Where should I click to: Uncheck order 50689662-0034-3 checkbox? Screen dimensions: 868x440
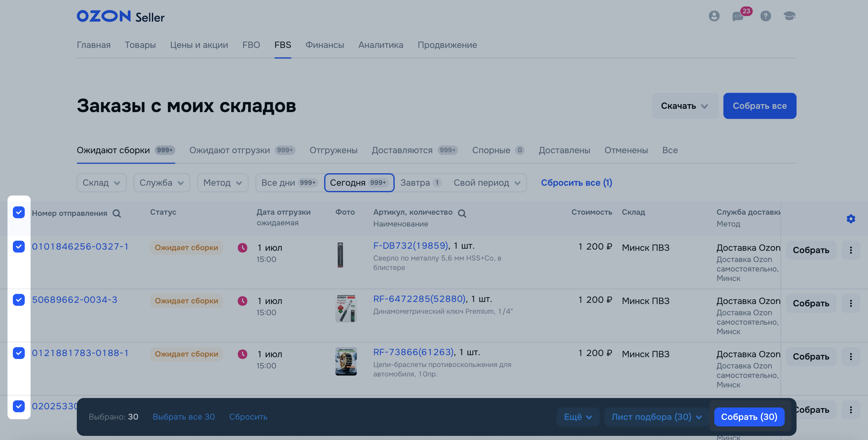click(x=19, y=300)
